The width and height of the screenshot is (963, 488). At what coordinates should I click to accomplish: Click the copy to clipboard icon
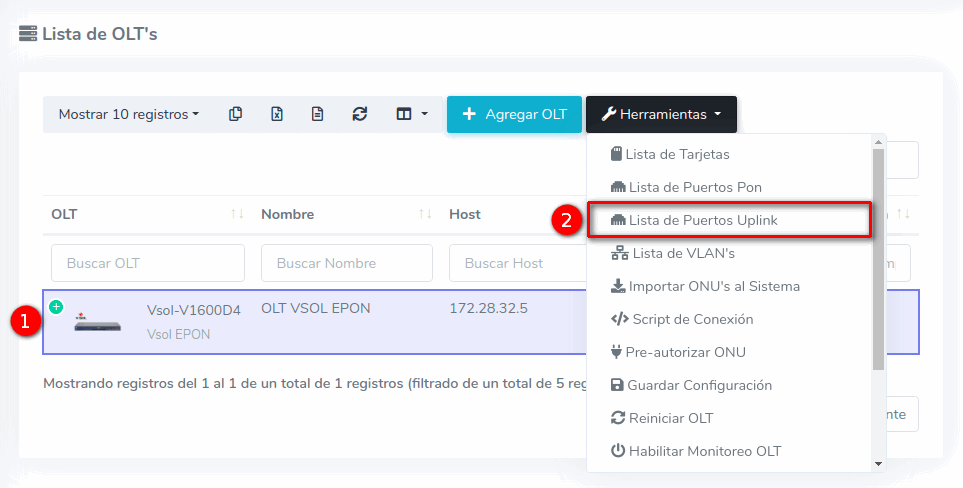click(x=235, y=114)
